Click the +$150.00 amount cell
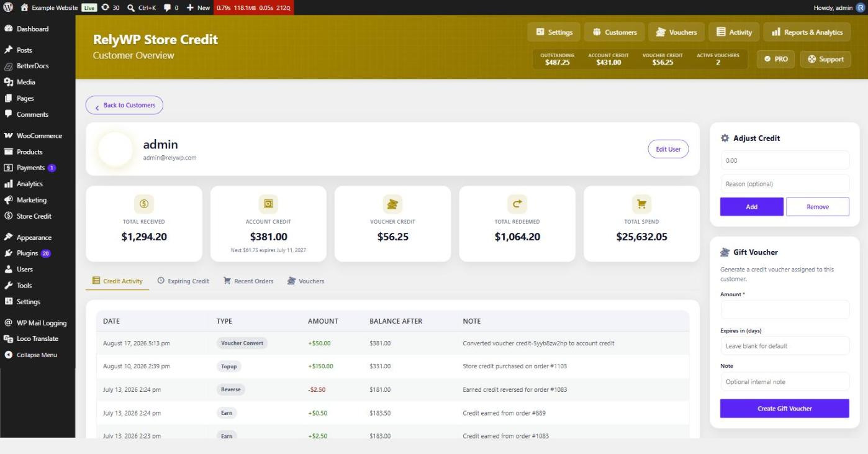Screen dimensions: 868x454 tap(320, 366)
